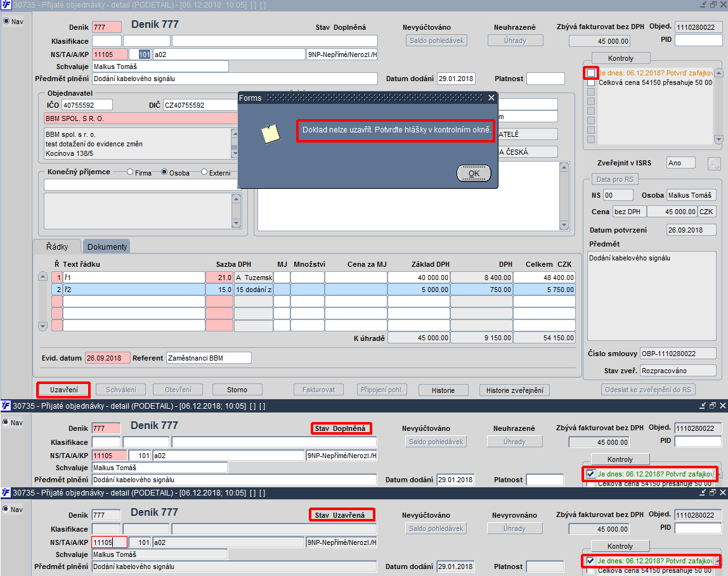The image size is (728, 576).
Task: Click the down arrow of the large notes area
Action: (x=564, y=225)
